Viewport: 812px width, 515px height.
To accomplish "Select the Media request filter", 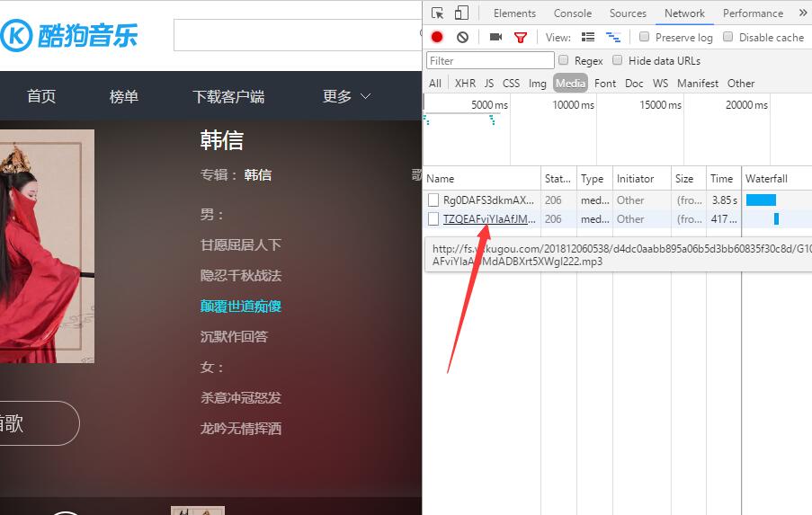I will pyautogui.click(x=570, y=84).
